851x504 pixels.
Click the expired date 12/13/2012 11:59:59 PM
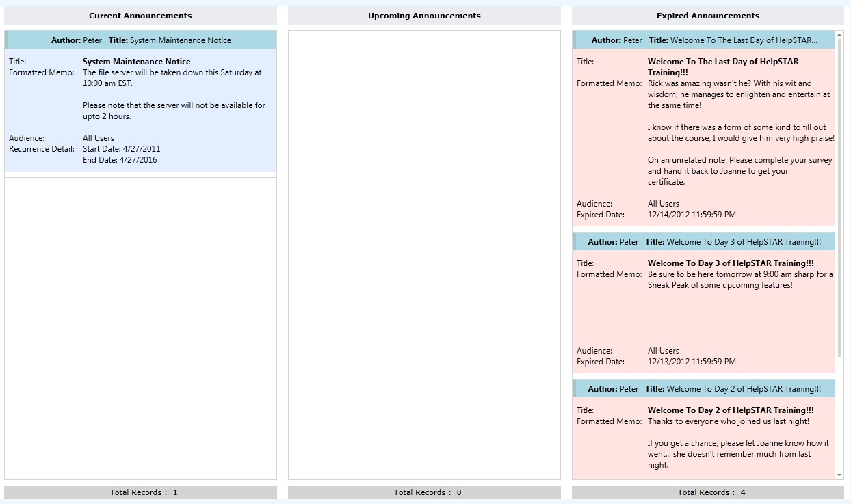coord(692,362)
